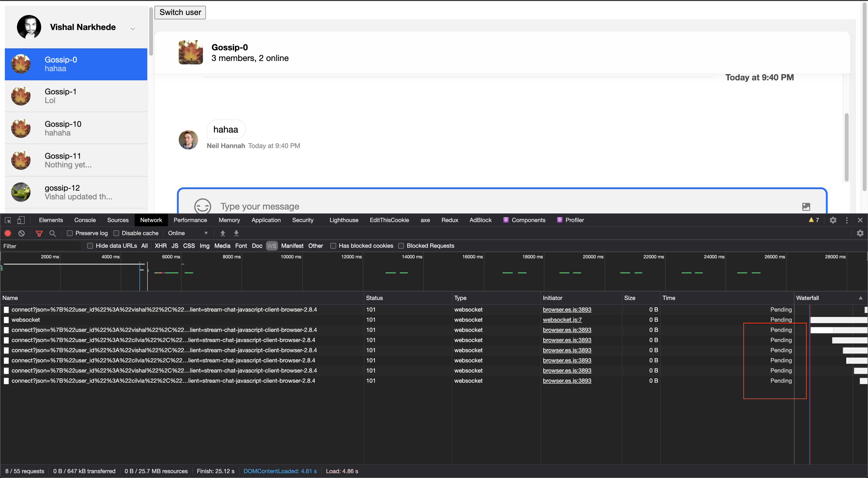This screenshot has height=478, width=868.
Task: Open DevTools settings gear
Action: (833, 220)
